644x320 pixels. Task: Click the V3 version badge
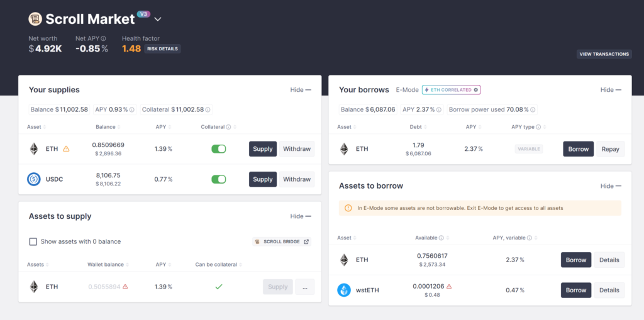point(143,14)
